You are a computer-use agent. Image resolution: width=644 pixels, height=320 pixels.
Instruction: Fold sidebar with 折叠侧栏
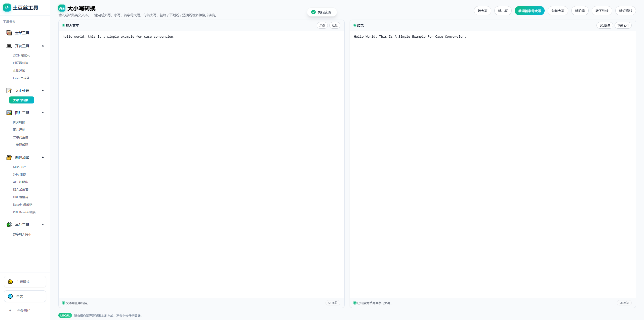coord(20,311)
